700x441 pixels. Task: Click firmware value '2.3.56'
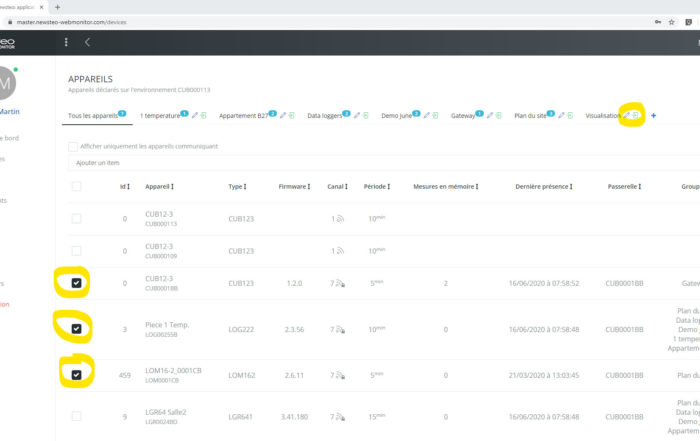coord(294,329)
